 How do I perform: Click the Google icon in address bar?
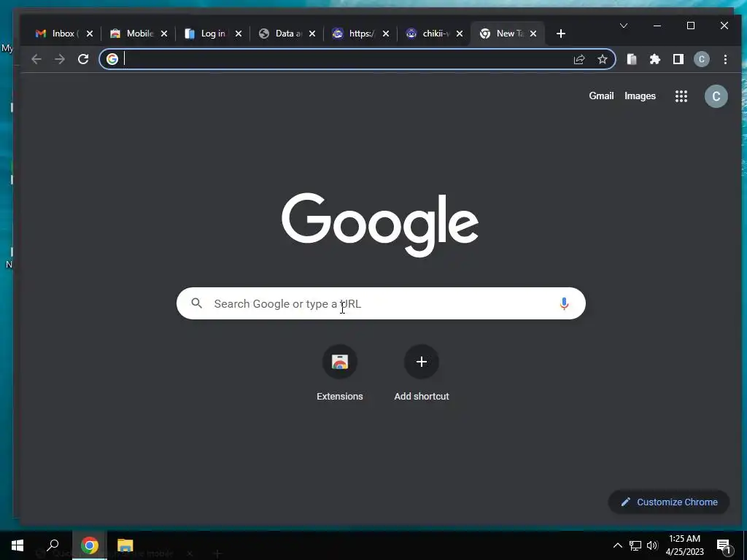(x=112, y=59)
